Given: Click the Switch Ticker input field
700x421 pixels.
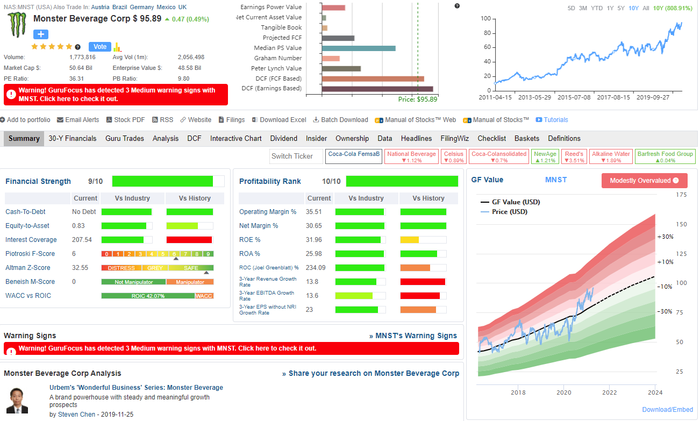Looking at the screenshot, I should [296, 156].
